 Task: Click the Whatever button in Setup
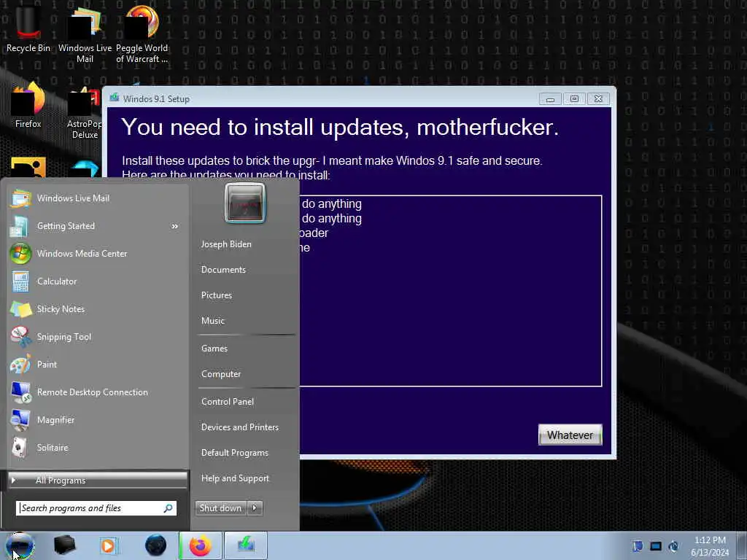point(570,435)
